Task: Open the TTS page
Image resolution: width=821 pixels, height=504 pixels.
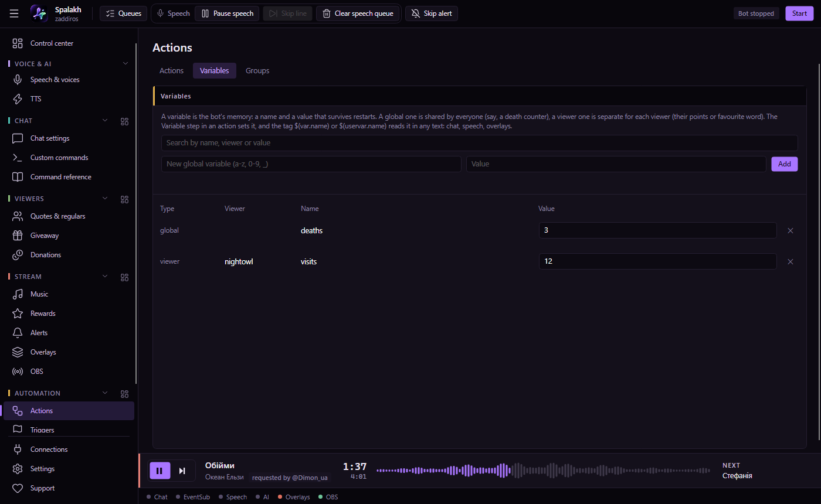Action: click(x=69, y=99)
